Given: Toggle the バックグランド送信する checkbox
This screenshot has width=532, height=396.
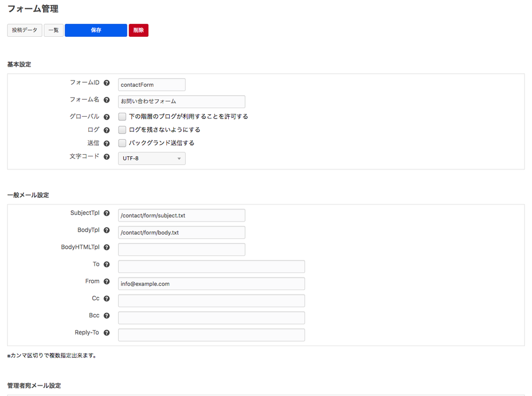Looking at the screenshot, I should [x=122, y=143].
